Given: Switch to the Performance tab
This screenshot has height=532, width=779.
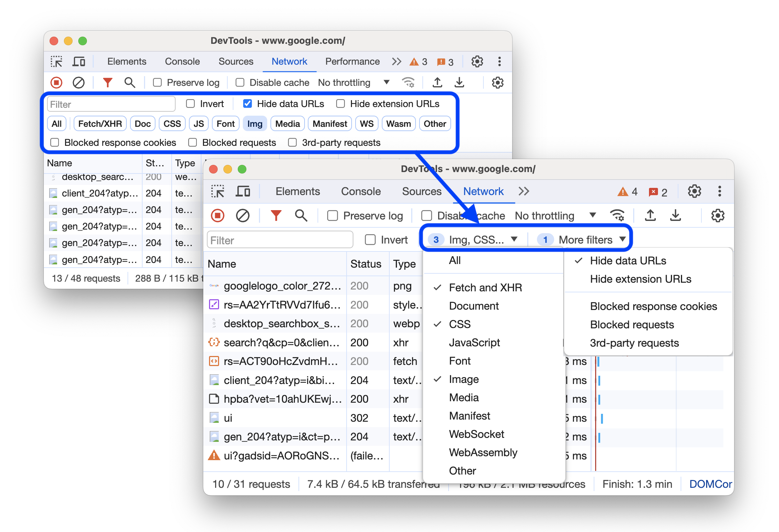Looking at the screenshot, I should coord(353,61).
